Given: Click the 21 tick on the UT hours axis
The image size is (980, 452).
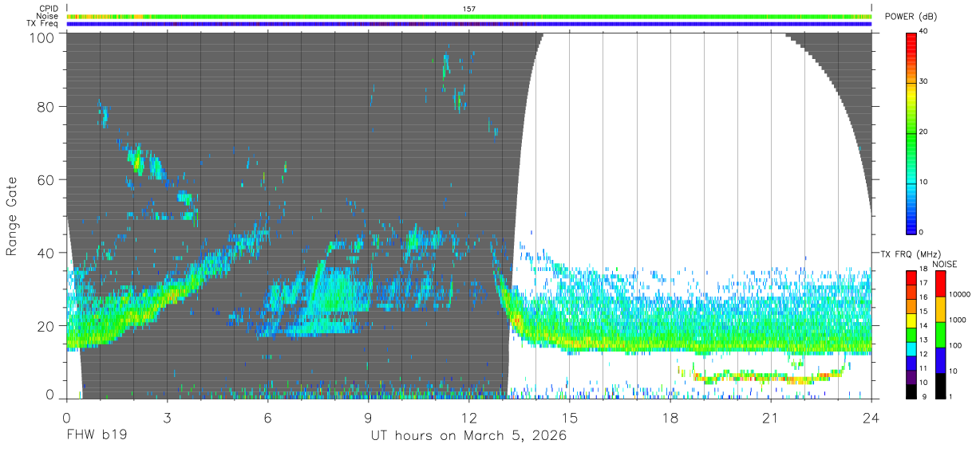Looking at the screenshot, I should [x=771, y=417].
